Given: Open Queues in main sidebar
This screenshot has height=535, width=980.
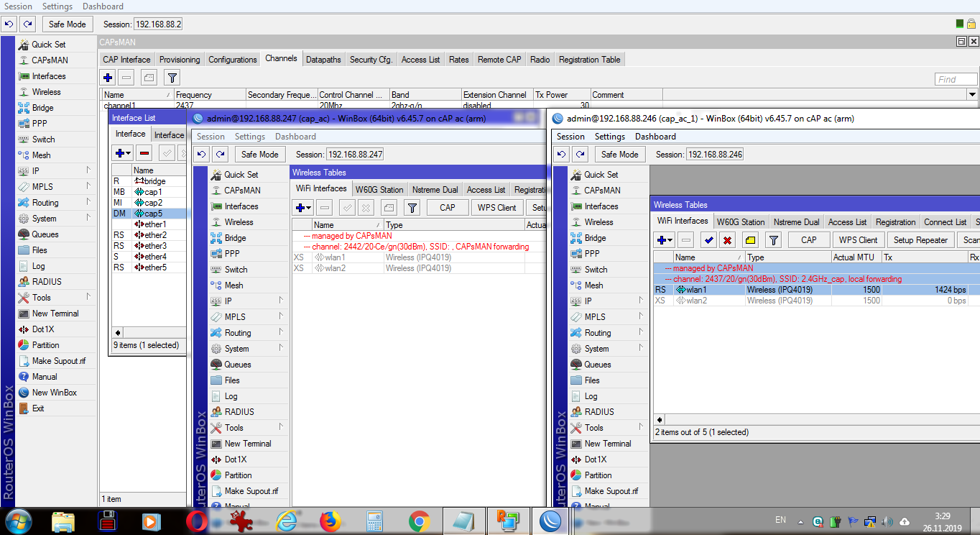Looking at the screenshot, I should click(x=45, y=234).
